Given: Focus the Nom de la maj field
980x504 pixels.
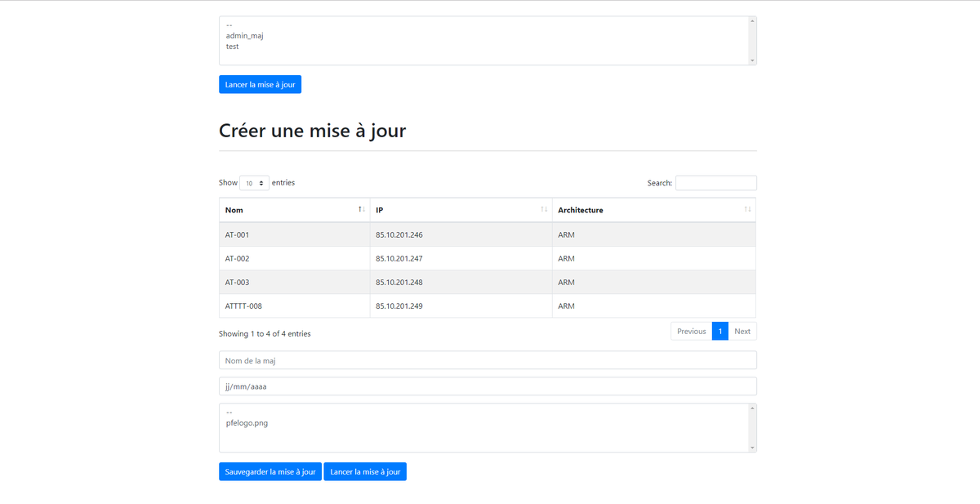Looking at the screenshot, I should [487, 360].
